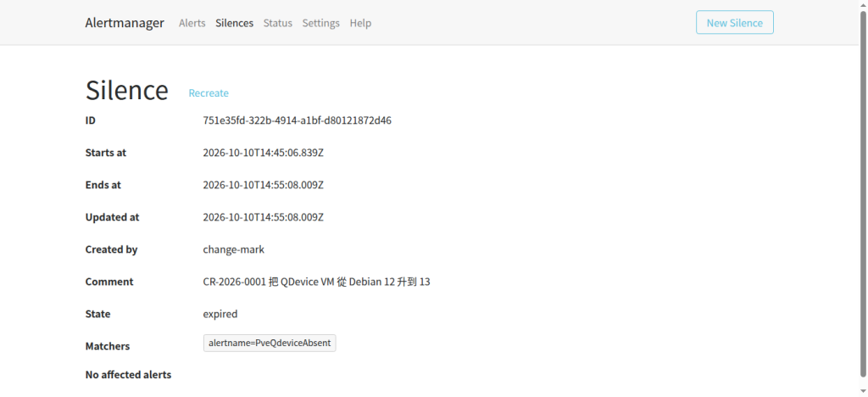Click the Matchers field label
Viewport: 868px width, 397px height.
click(x=108, y=346)
